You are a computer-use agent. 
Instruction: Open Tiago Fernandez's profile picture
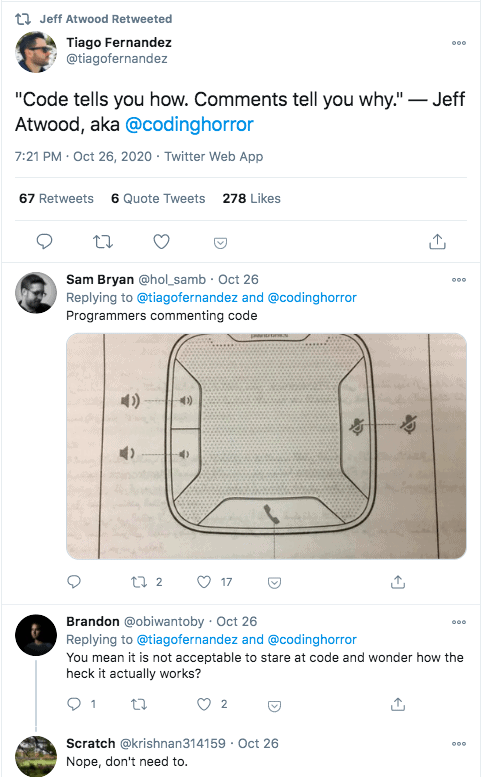click(x=36, y=52)
